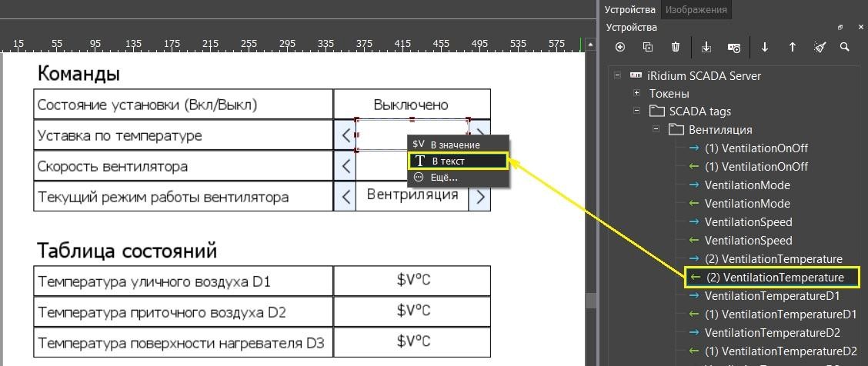Click the import download-arrow icon
Viewport: 868px width, 366px height.
pos(706,47)
